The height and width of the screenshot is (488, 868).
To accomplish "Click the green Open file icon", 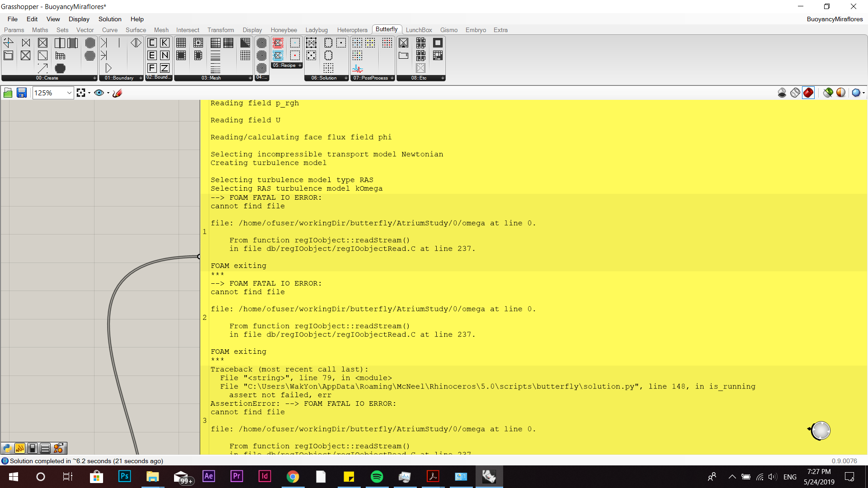I will 8,93.
